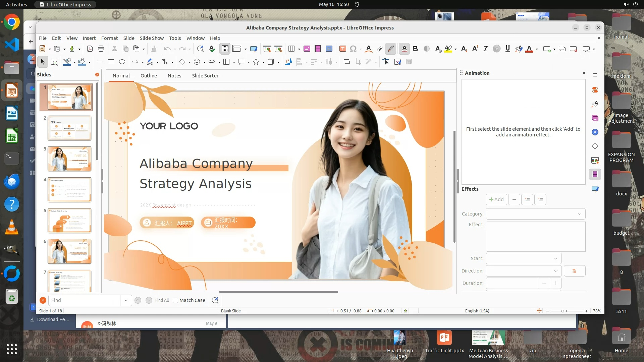Screen dimensions: 644x362
Task: Adjust the zoom slider in status bar
Action: 563,311
